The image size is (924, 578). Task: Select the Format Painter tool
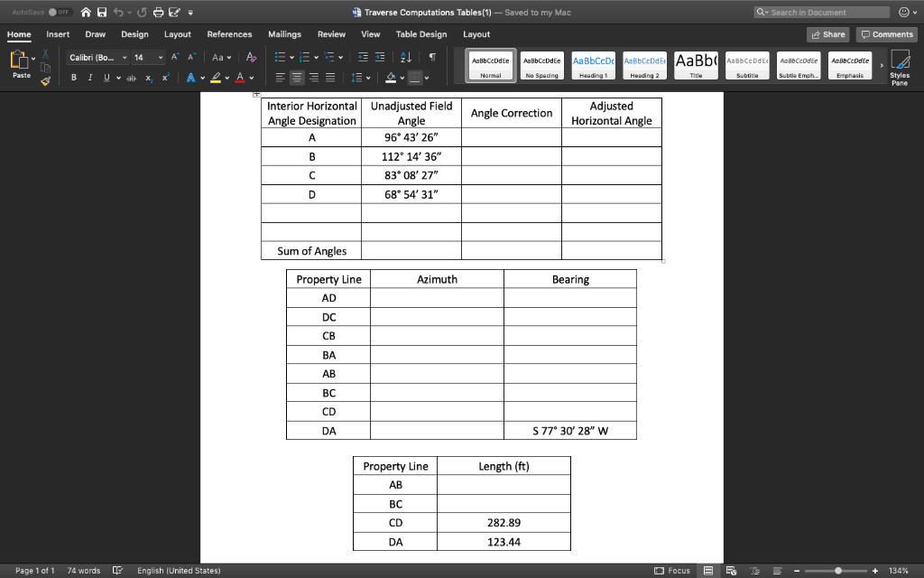point(45,80)
